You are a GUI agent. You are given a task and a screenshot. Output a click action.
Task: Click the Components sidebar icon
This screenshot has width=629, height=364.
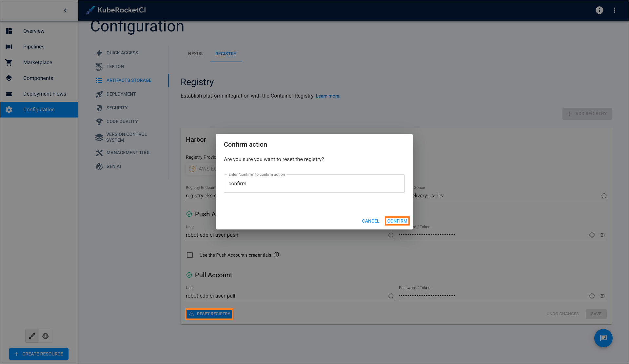(x=9, y=78)
